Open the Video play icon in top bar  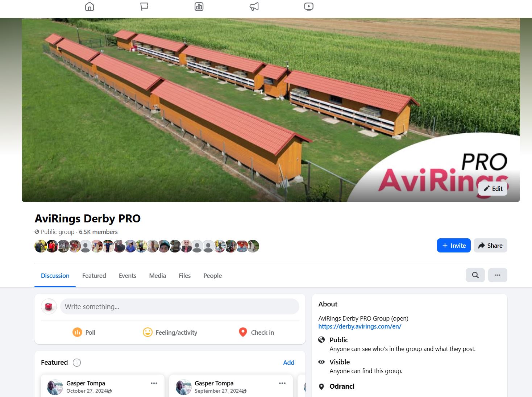[309, 7]
